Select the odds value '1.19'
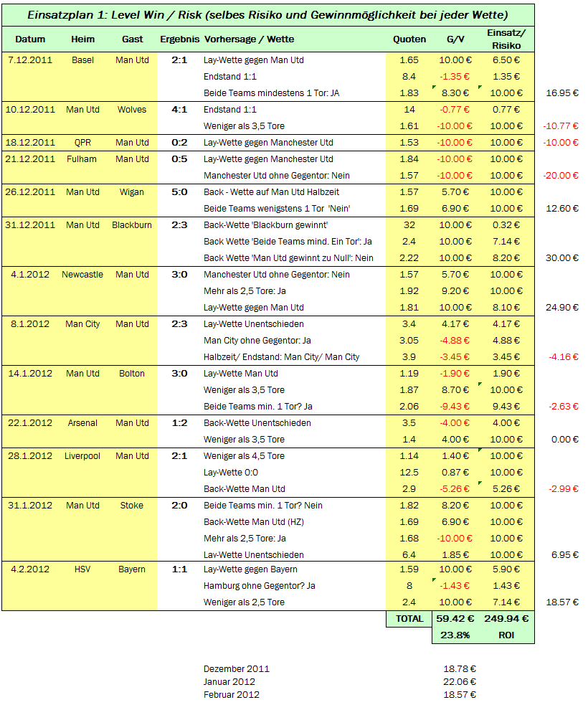588x710 pixels. [409, 374]
